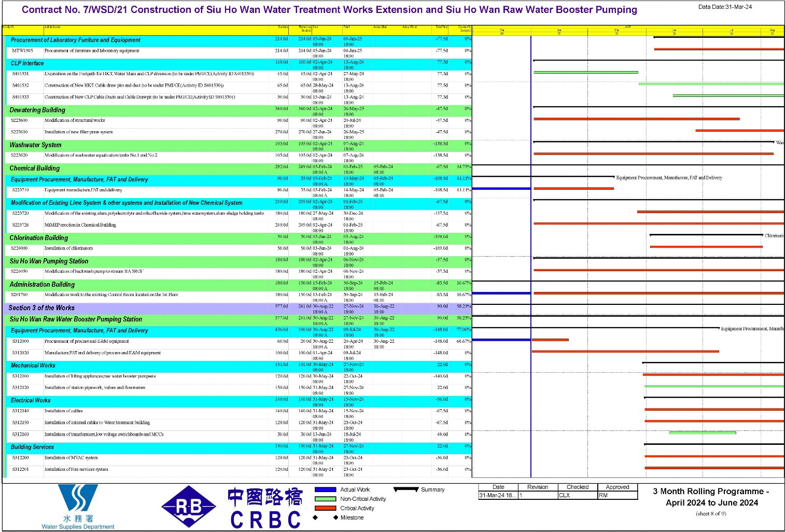This screenshot has width=786, height=532.
Task: Click the Chlorination summary bar label in Gantt
Action: tap(774, 236)
